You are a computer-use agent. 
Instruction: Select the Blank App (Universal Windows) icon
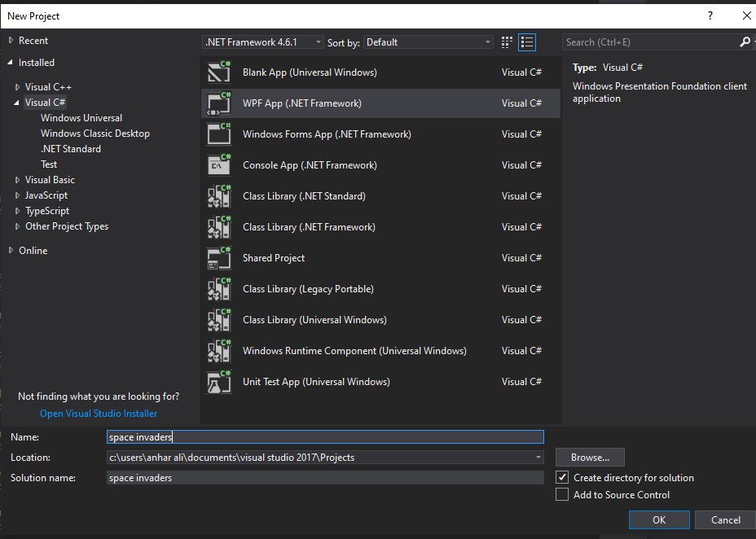pyautogui.click(x=220, y=72)
